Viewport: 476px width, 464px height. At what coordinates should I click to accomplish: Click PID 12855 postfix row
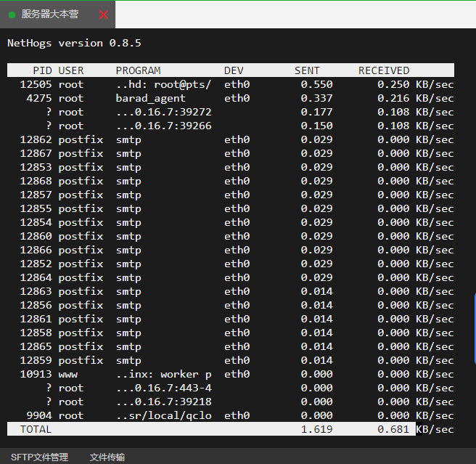[231, 208]
